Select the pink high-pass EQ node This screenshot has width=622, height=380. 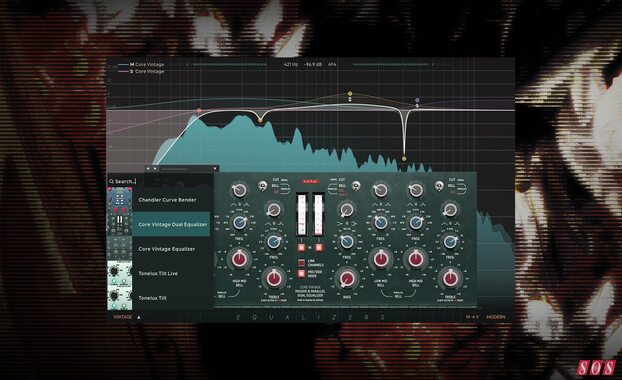(x=199, y=110)
